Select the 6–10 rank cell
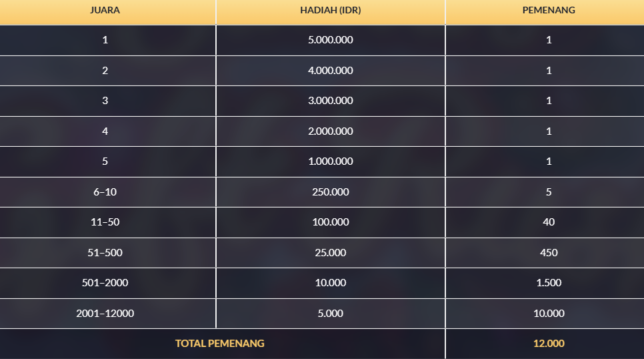Image resolution: width=644 pixels, height=359 pixels. 105,192
